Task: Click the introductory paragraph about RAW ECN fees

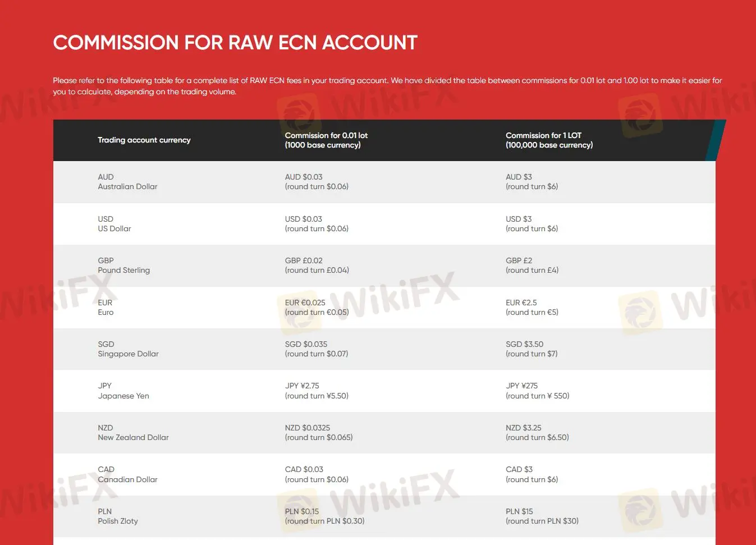Action: pyautogui.click(x=387, y=86)
